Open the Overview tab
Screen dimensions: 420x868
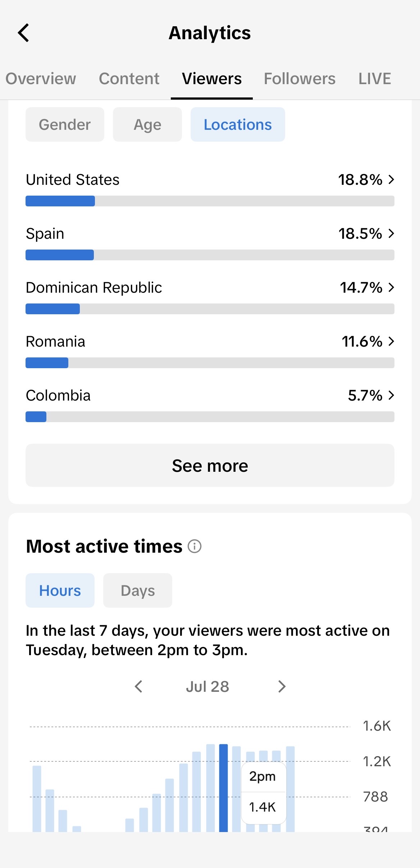click(x=41, y=79)
